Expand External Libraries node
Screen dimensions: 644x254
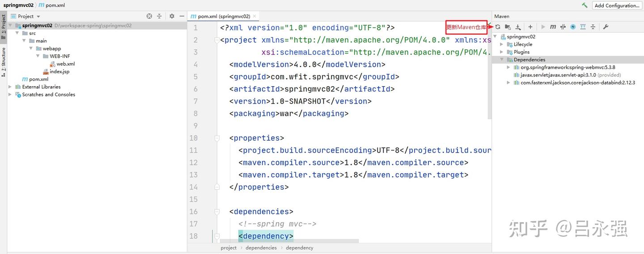pos(11,87)
